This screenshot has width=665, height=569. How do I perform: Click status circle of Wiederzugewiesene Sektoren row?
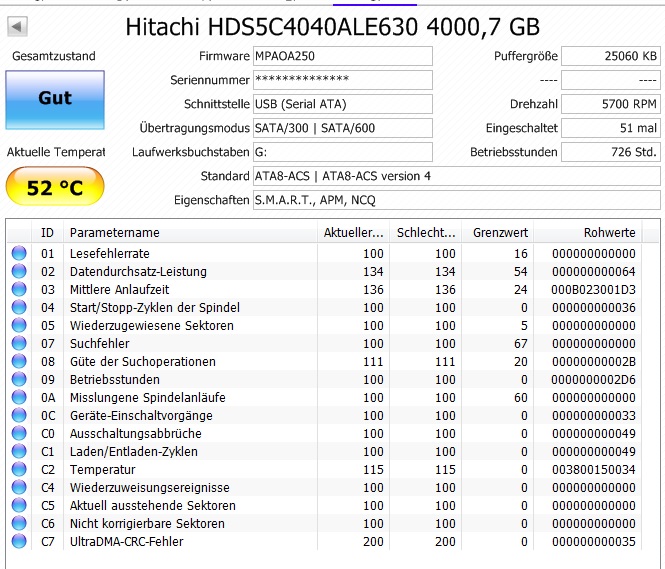pos(19,325)
